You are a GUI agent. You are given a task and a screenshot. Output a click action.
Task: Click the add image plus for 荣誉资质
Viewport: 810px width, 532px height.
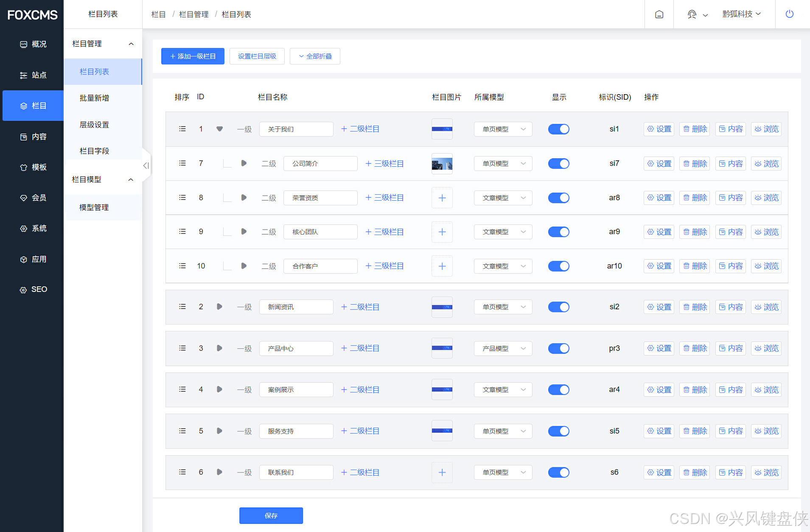pos(442,198)
